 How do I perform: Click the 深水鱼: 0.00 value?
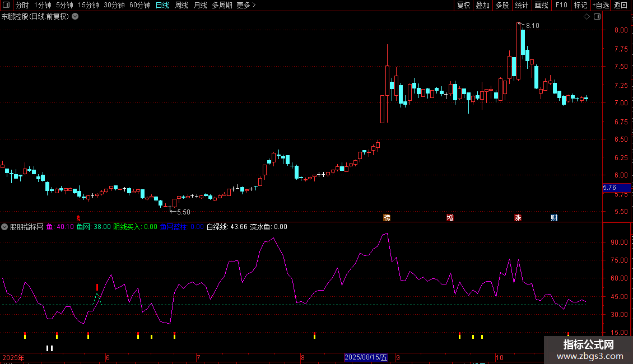[x=269, y=227]
